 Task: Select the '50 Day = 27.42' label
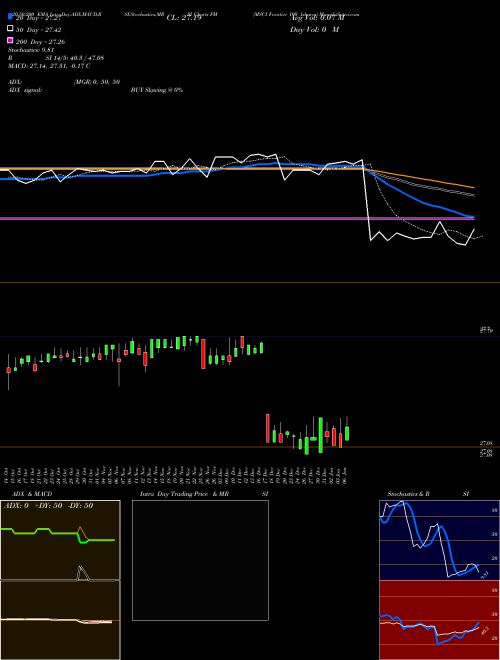click(39, 30)
